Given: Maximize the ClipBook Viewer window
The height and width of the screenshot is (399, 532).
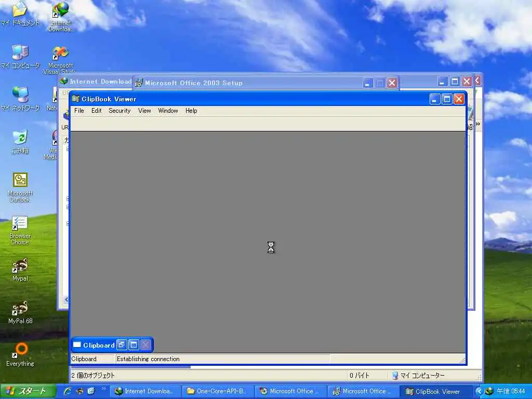Looking at the screenshot, I should click(x=447, y=99).
